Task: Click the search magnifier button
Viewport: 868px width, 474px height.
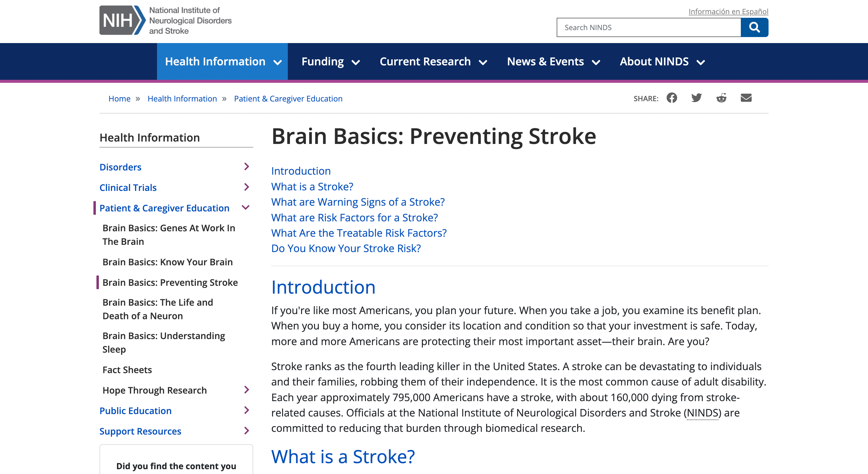Action: [x=754, y=27]
